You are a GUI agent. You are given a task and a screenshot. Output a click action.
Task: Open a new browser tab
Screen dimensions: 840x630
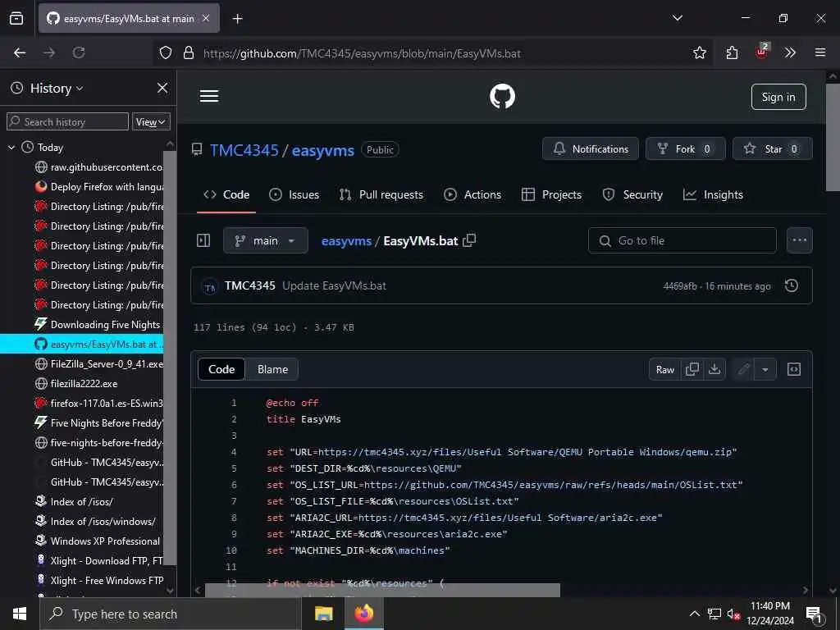click(x=238, y=19)
